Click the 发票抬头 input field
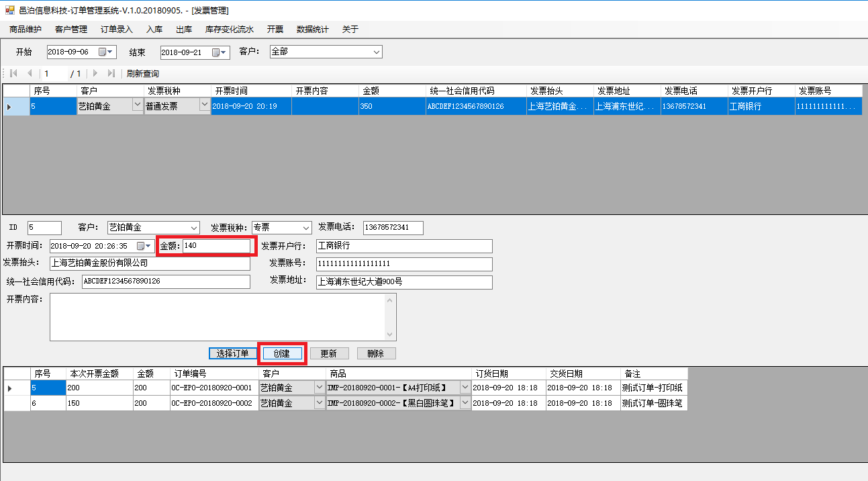This screenshot has height=481, width=868. coord(150,263)
